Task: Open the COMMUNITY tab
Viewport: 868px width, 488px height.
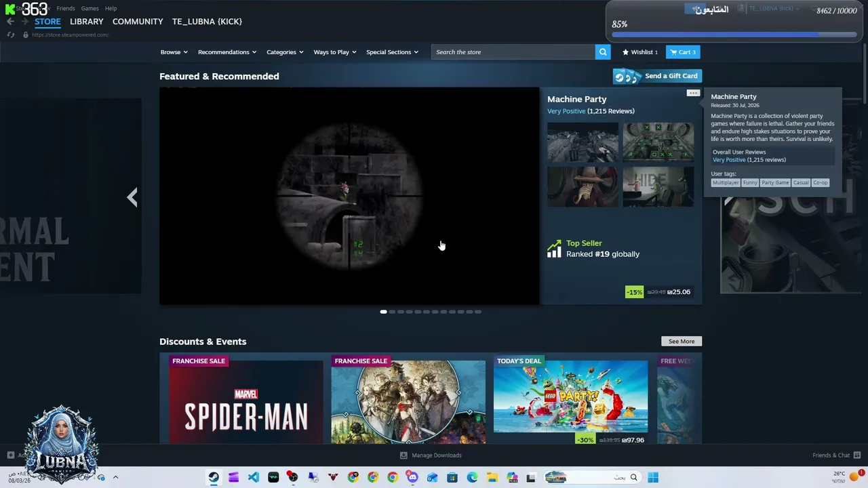Action: pyautogui.click(x=138, y=22)
